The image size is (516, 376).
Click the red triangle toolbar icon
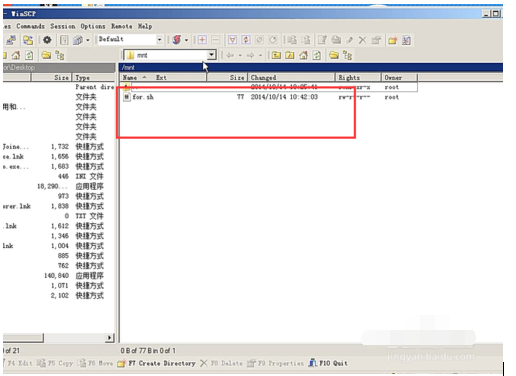[x=232, y=40]
